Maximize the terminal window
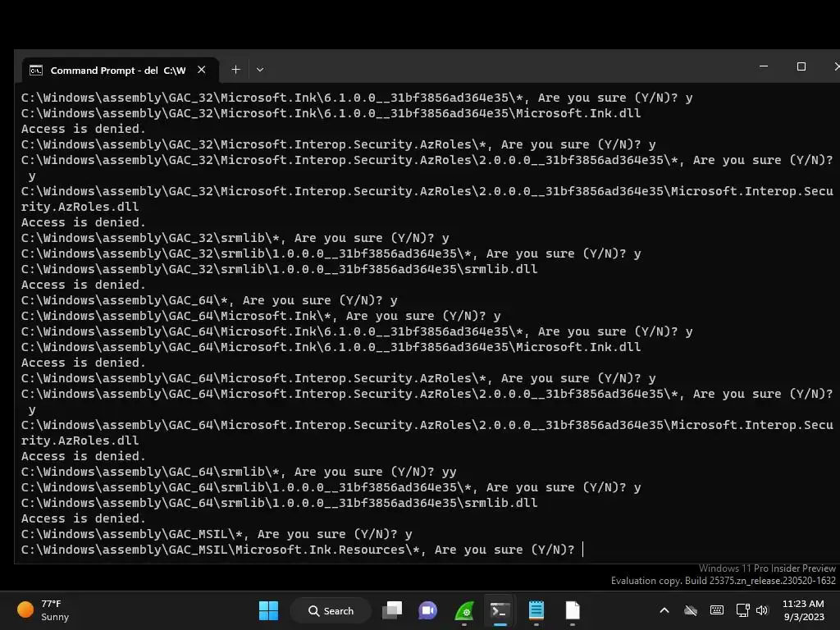The width and height of the screenshot is (840, 630). point(801,66)
